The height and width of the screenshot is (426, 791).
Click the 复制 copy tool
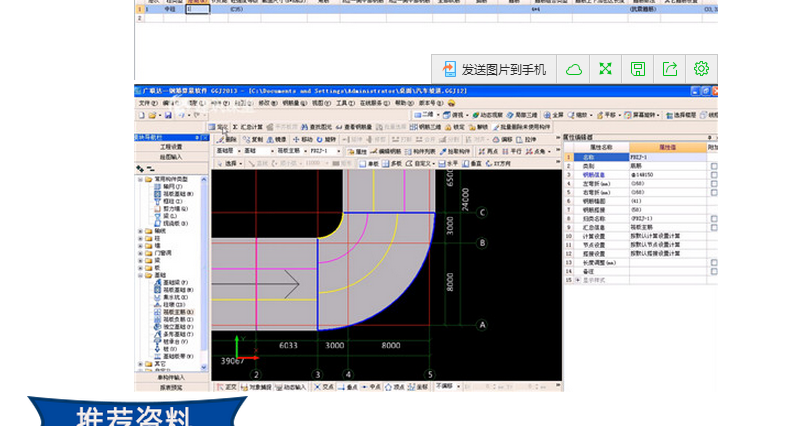coord(253,139)
